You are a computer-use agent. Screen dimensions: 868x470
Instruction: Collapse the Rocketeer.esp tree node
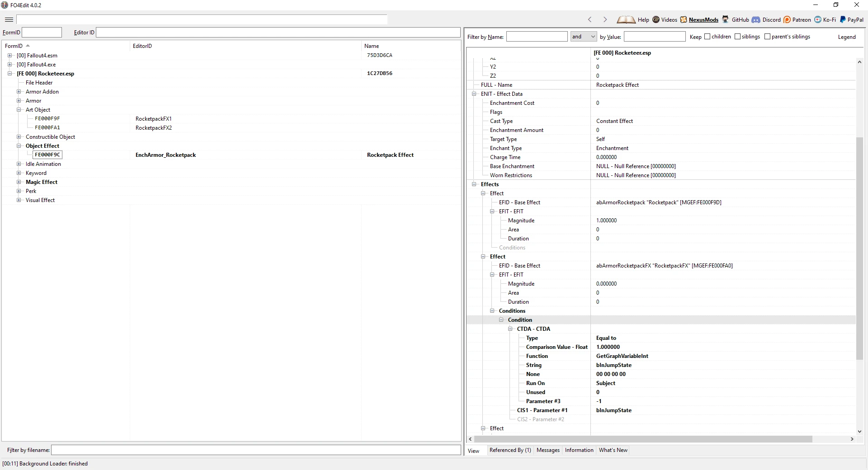point(10,74)
